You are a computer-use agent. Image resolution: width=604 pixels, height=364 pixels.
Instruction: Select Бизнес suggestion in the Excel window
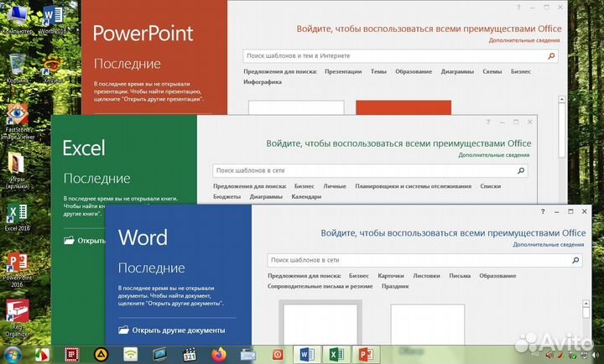click(x=305, y=186)
